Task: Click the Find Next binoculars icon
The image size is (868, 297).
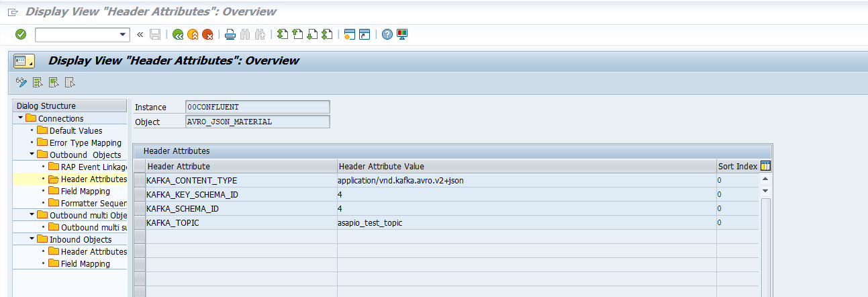Action: pos(260,34)
